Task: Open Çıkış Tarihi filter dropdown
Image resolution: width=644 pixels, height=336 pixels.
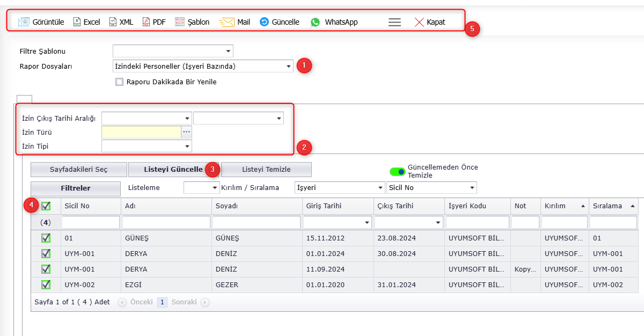Action: coord(438,222)
